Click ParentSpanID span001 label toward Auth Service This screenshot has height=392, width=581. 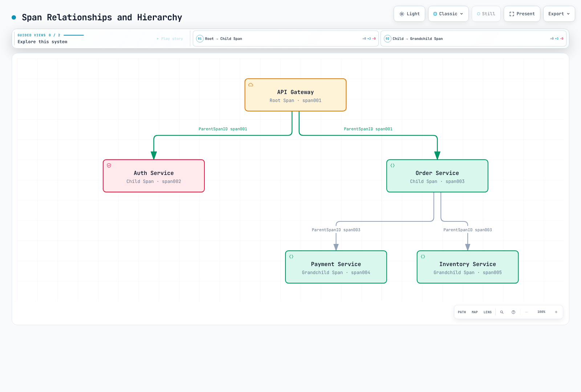pyautogui.click(x=223, y=129)
